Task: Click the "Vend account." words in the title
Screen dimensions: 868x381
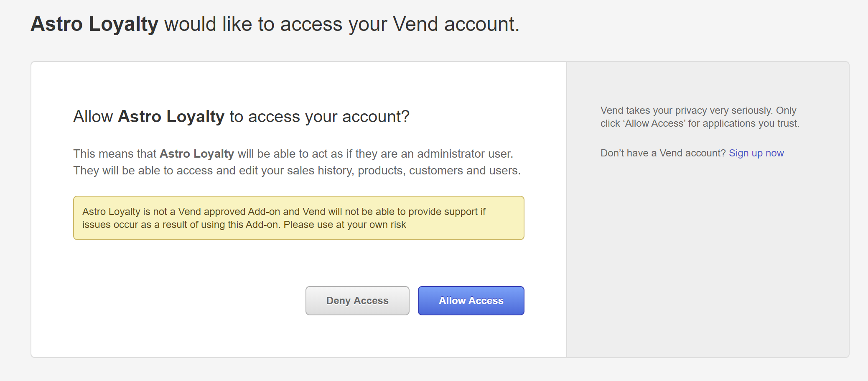Action: 456,24
